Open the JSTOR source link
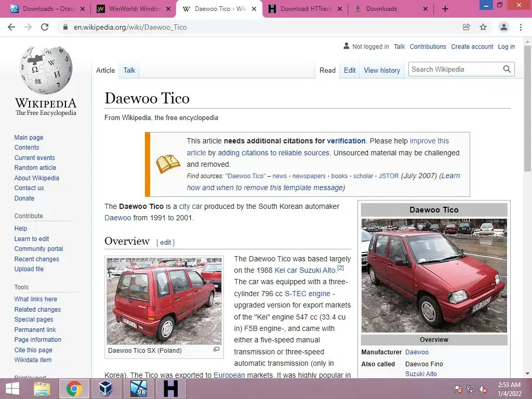 [389, 176]
